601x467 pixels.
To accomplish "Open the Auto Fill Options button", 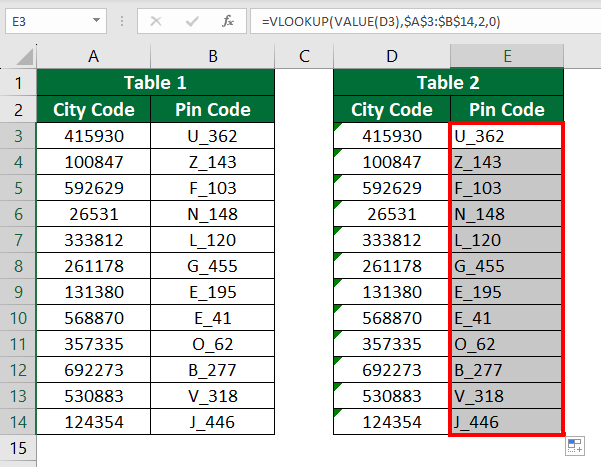I will click(575, 446).
